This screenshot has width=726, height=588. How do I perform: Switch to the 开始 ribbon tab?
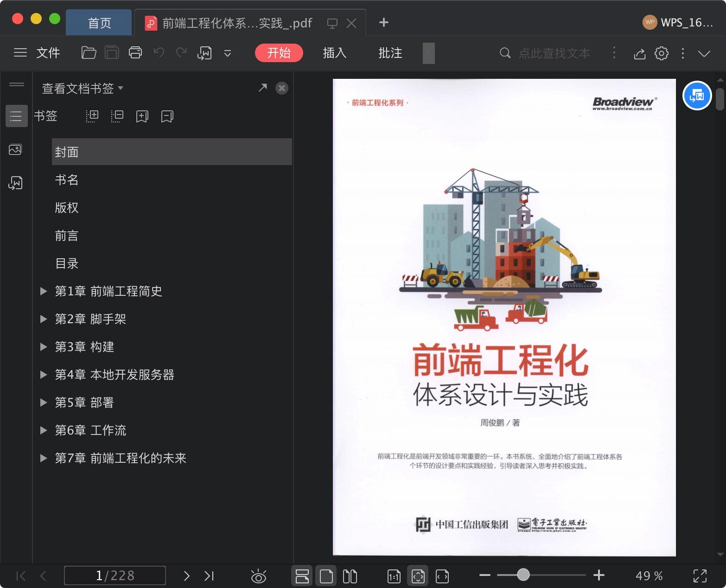tap(279, 53)
